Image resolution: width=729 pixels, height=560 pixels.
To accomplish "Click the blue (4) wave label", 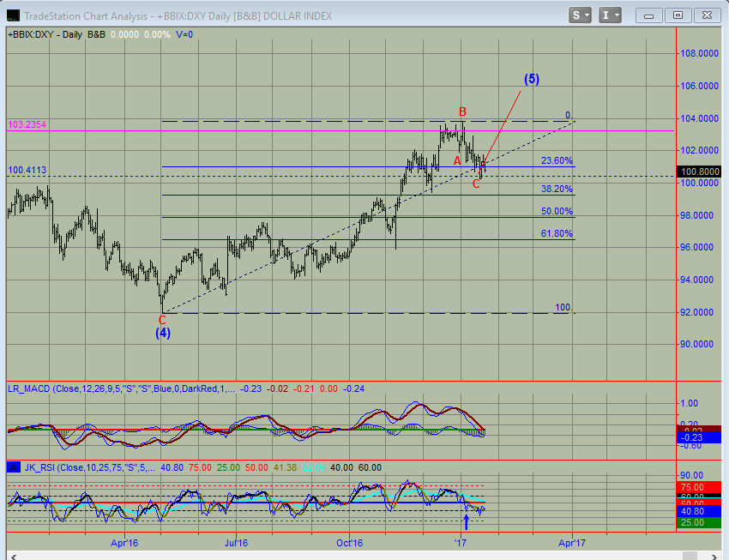I will click(x=163, y=333).
